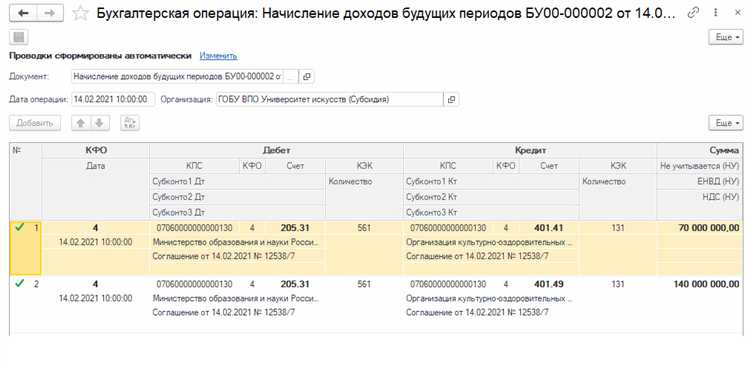Image resolution: width=750 pixels, height=370 pixels.
Task: Go forward with the right arrow button
Action: pos(50,13)
